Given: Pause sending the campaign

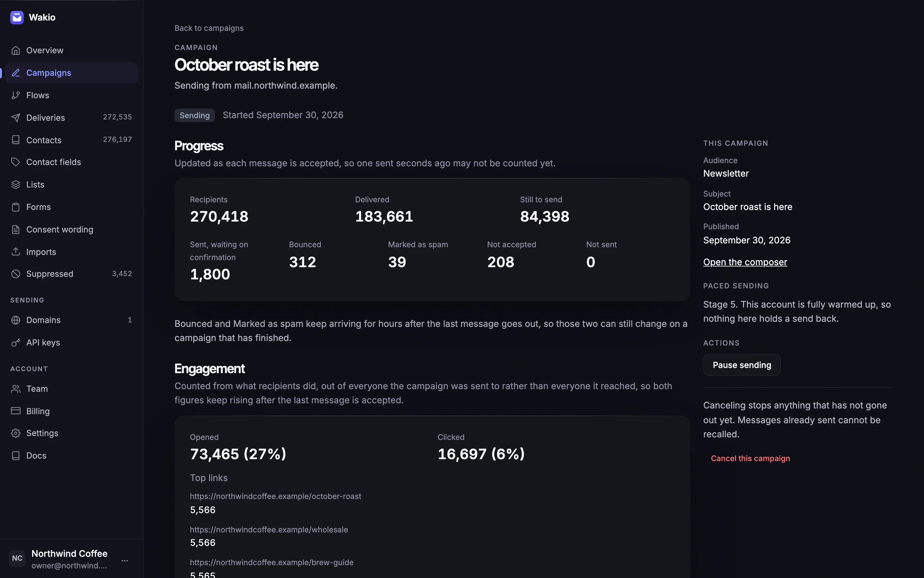Looking at the screenshot, I should click(x=742, y=365).
